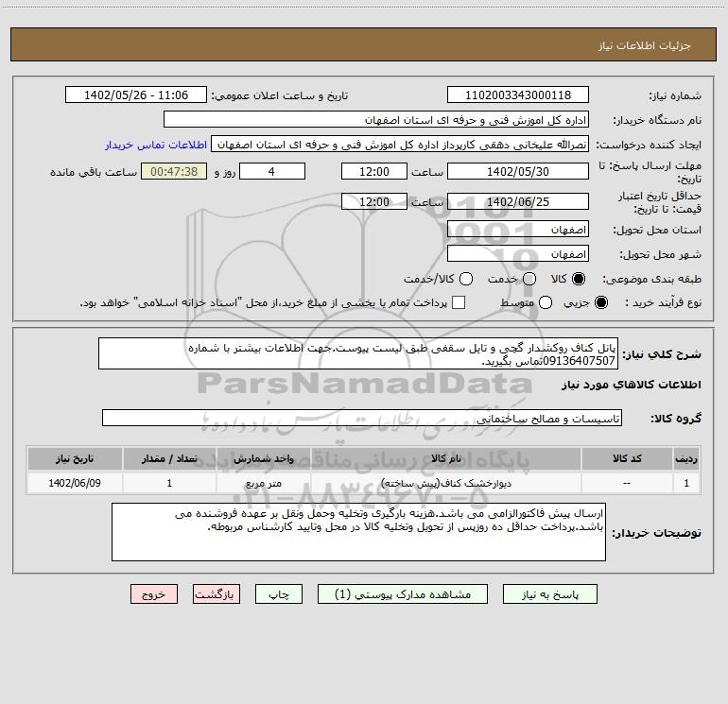Toggle the اسناد خزانه اسلامی payment checkbox
Viewport: 728px width, 704px height.
(x=459, y=302)
